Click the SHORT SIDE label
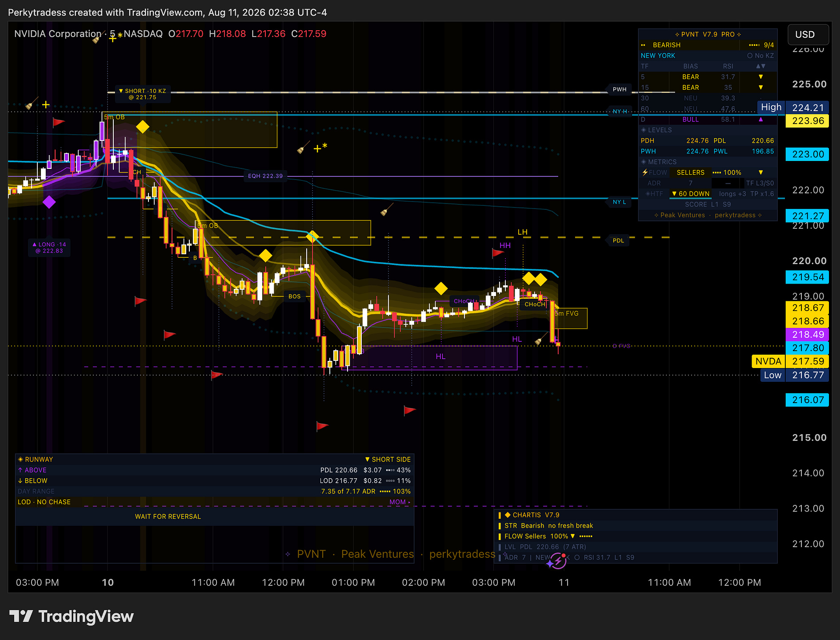Screen dimensions: 840x640 click(388, 459)
